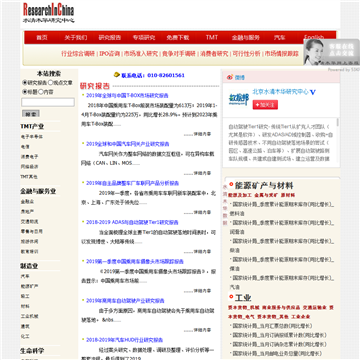
Task: Open the 2019 T-BOX market research report link
Action: pos(127,95)
